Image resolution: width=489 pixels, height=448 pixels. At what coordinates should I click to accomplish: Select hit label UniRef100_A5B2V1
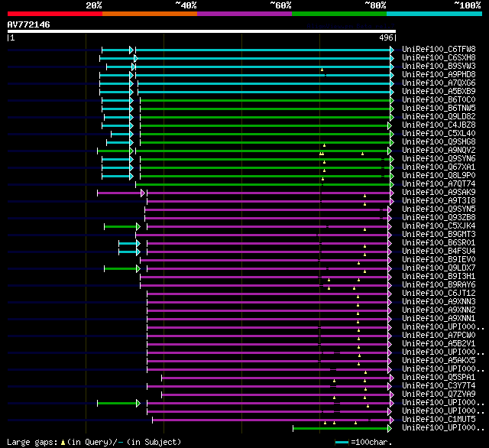point(439,344)
